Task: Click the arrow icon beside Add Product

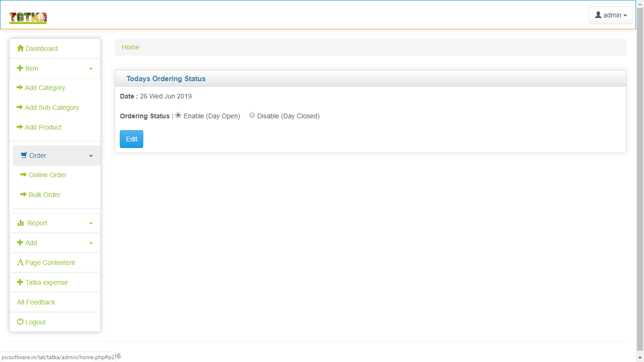Action: pos(20,127)
